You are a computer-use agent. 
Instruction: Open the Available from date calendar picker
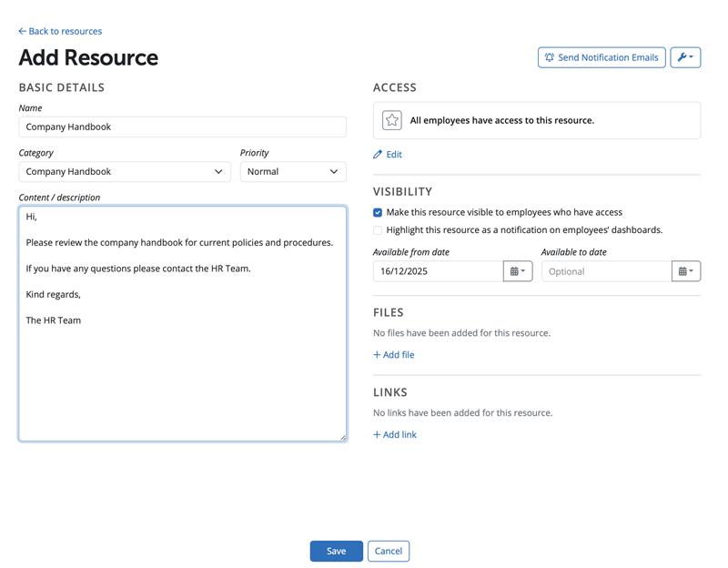pyautogui.click(x=518, y=271)
